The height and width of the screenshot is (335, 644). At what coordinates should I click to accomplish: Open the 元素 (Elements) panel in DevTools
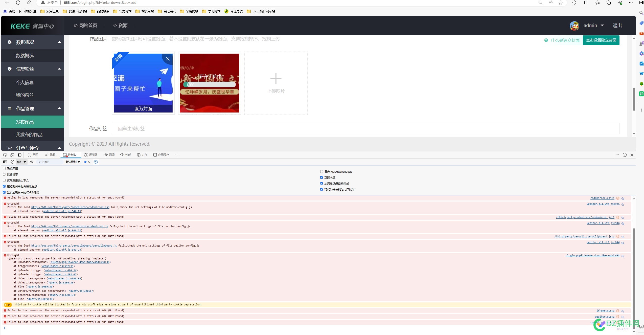[50, 155]
